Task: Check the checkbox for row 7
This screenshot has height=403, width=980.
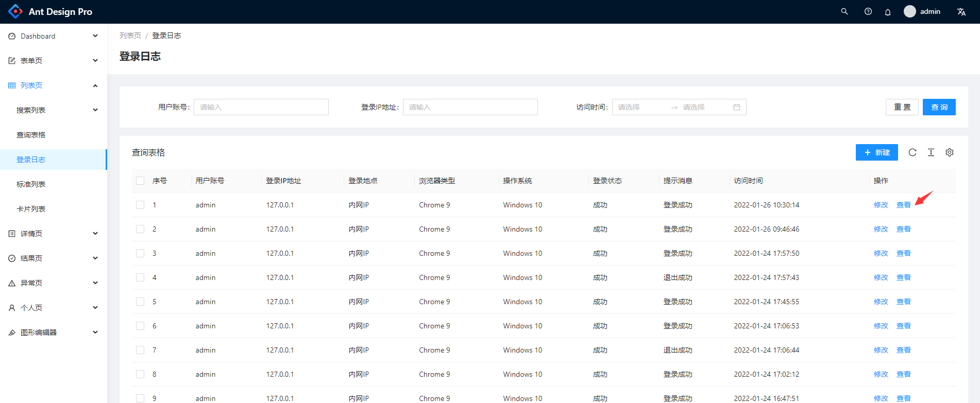Action: pyautogui.click(x=140, y=350)
